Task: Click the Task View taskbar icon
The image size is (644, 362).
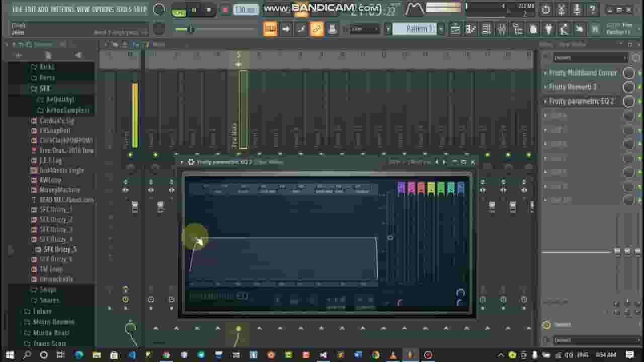Action: point(60,355)
